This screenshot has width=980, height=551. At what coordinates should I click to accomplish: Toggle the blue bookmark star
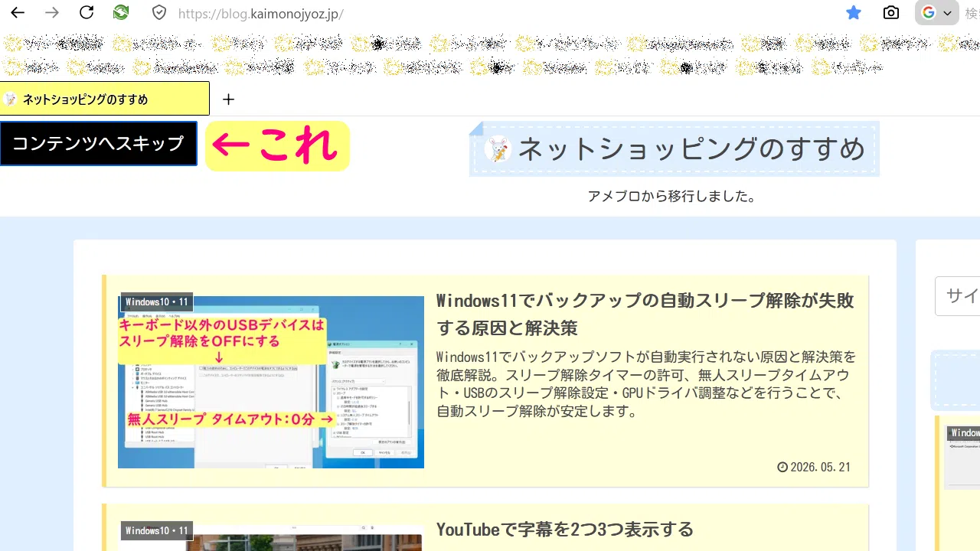[x=854, y=13]
